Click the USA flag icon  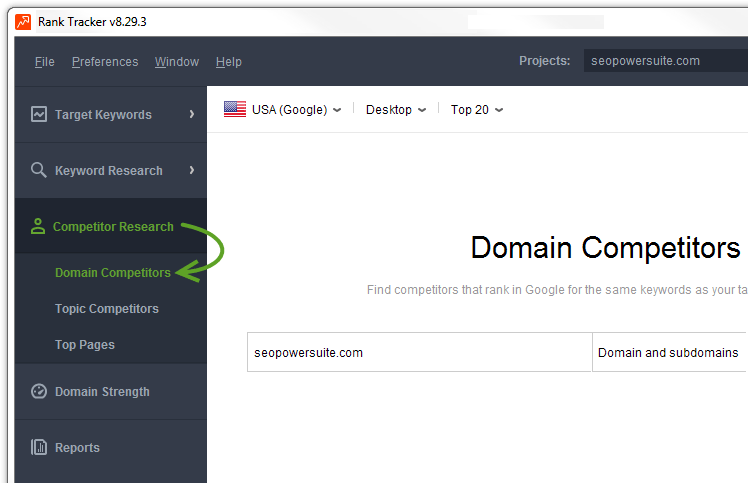(x=235, y=109)
